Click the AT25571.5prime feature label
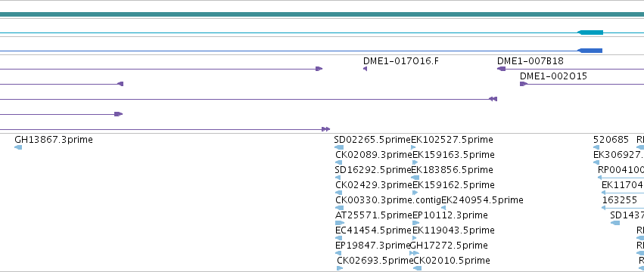644x272 pixels. pos(374,215)
